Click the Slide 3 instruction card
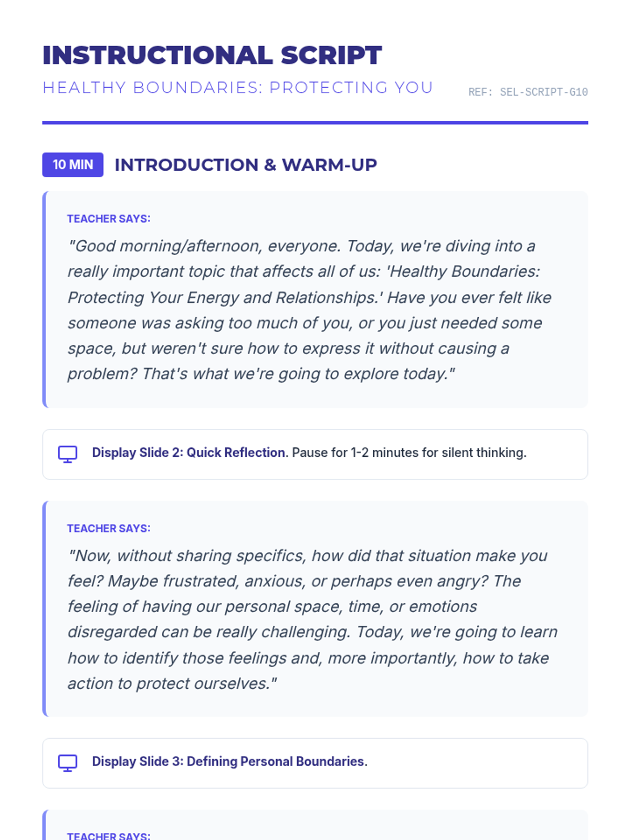Viewport: 630px width, 840px height. [315, 763]
